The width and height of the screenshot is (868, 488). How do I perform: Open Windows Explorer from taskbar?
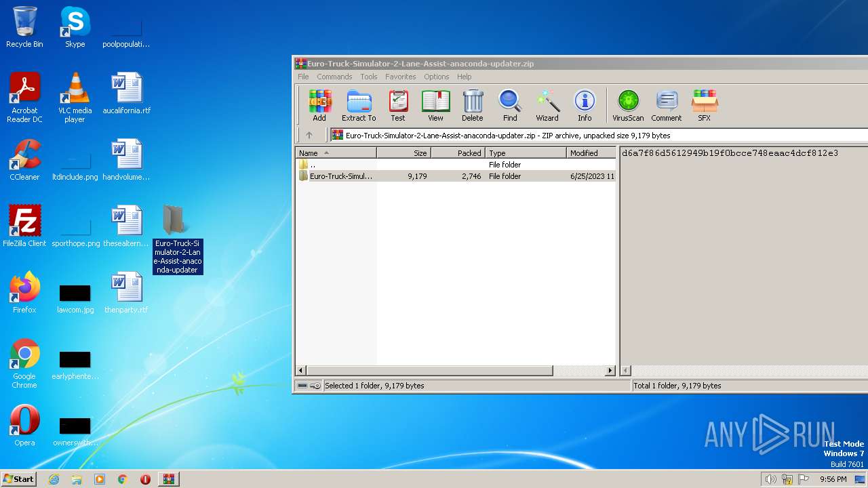coord(77,479)
